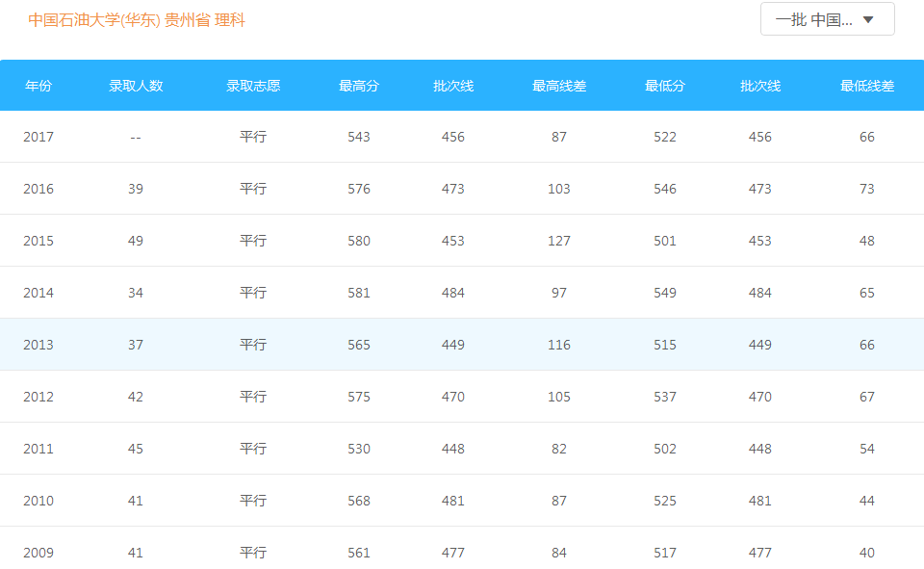The height and width of the screenshot is (569, 924).
Task: Select the highlighted 2013 row
Action: pos(462,345)
